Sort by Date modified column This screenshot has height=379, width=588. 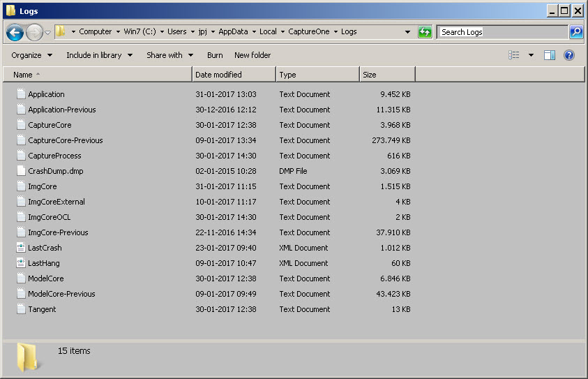tap(234, 74)
